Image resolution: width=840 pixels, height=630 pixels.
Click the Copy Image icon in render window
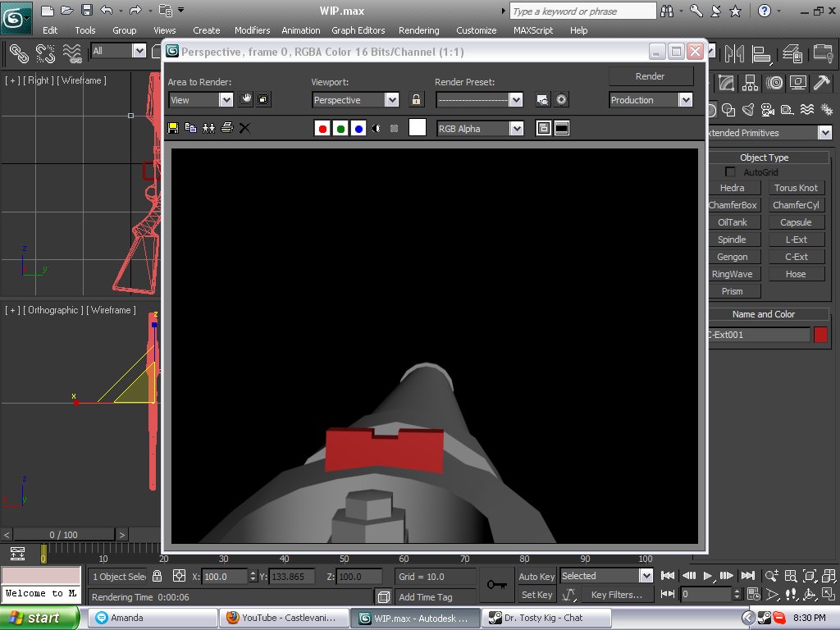(x=190, y=128)
